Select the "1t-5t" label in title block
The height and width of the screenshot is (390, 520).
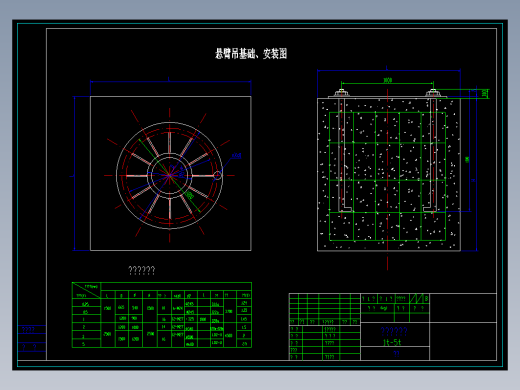(x=392, y=342)
